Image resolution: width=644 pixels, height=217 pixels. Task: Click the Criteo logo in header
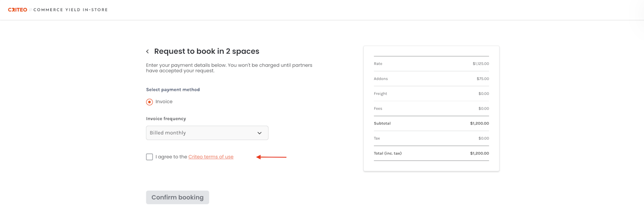point(18,10)
